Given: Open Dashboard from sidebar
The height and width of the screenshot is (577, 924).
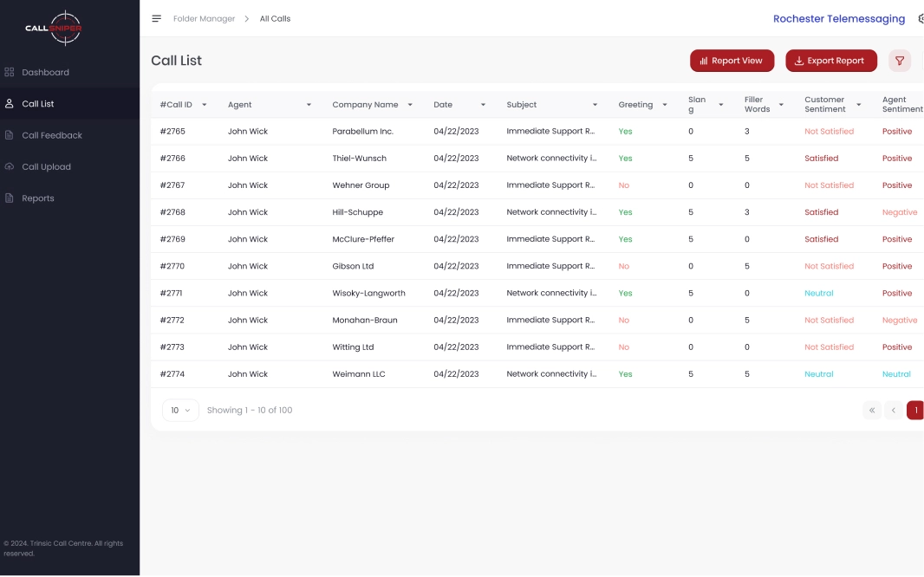Looking at the screenshot, I should (x=45, y=73).
